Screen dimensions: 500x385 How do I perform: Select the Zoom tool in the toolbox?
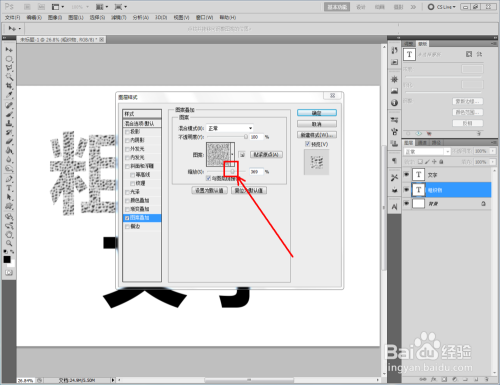click(x=9, y=243)
